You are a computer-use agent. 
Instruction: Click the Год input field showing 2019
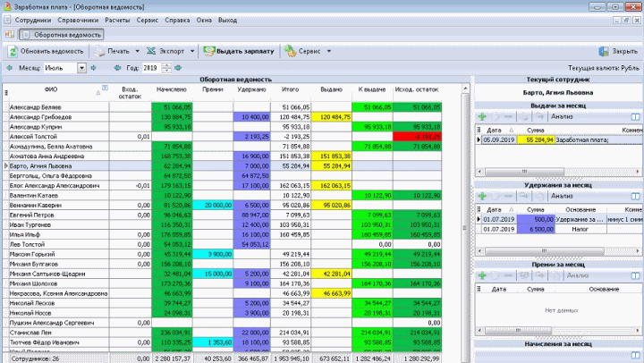pyautogui.click(x=152, y=68)
